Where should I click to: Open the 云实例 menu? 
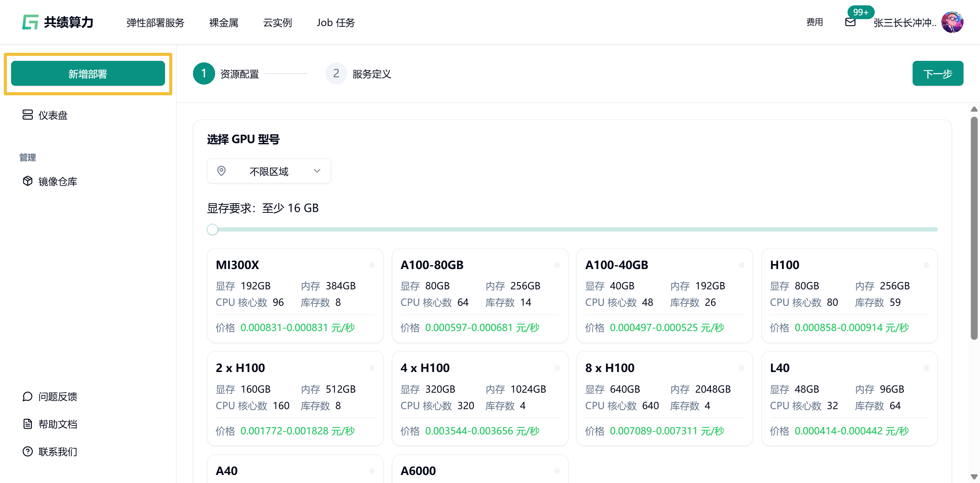[277, 23]
